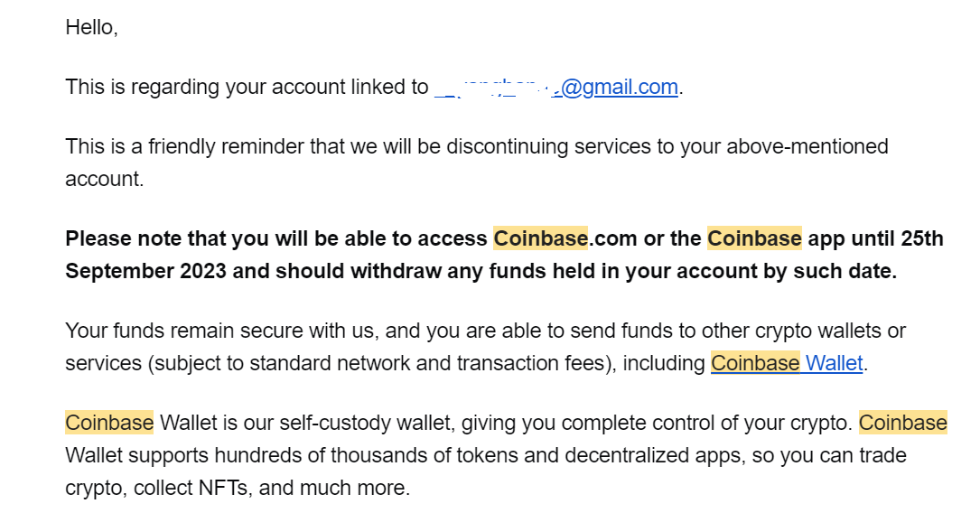
Task: Open the redacted @gmail.com email link
Action: (x=555, y=87)
